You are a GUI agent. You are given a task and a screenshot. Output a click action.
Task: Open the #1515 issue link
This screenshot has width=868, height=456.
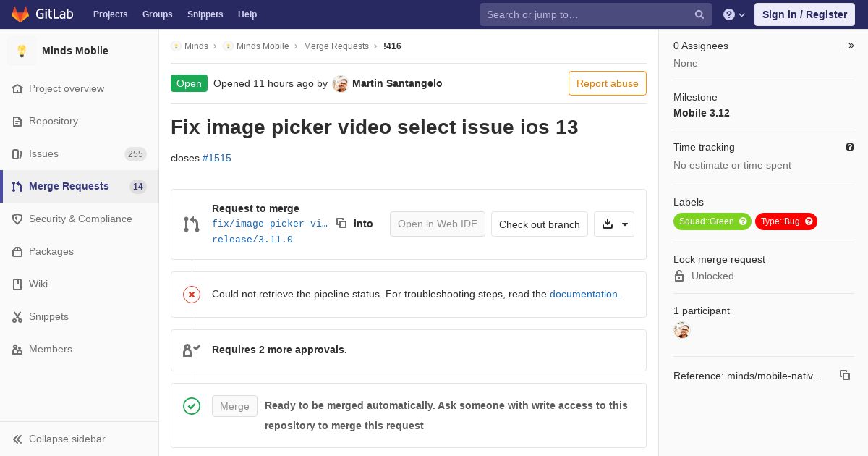(217, 158)
